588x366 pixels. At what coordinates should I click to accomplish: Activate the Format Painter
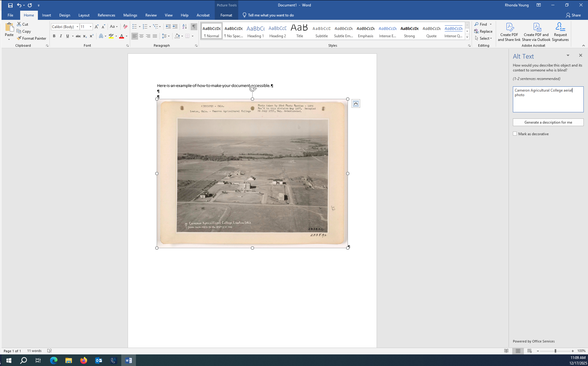[31, 38]
